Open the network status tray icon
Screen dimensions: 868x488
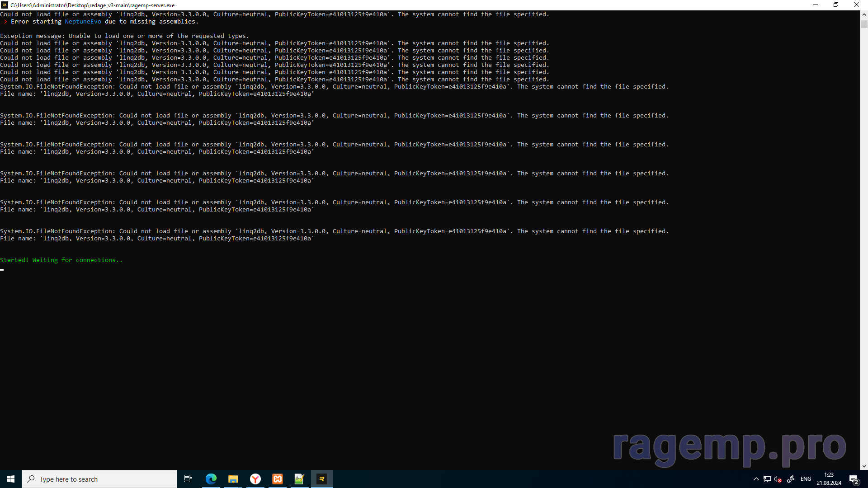767,479
